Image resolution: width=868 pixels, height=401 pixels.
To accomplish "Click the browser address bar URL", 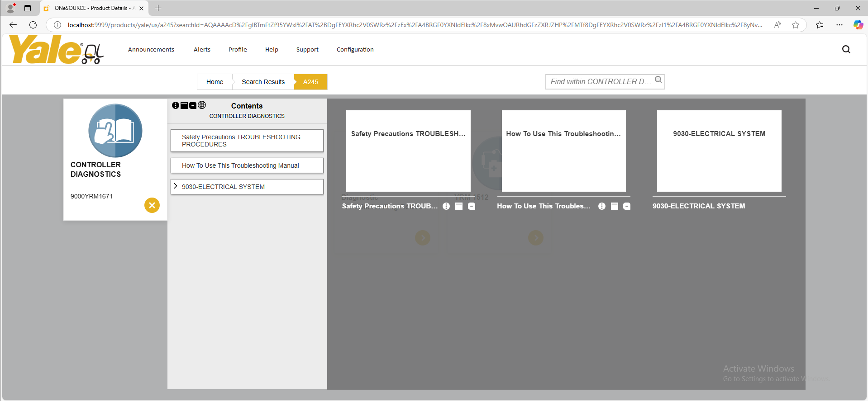I will [x=415, y=25].
